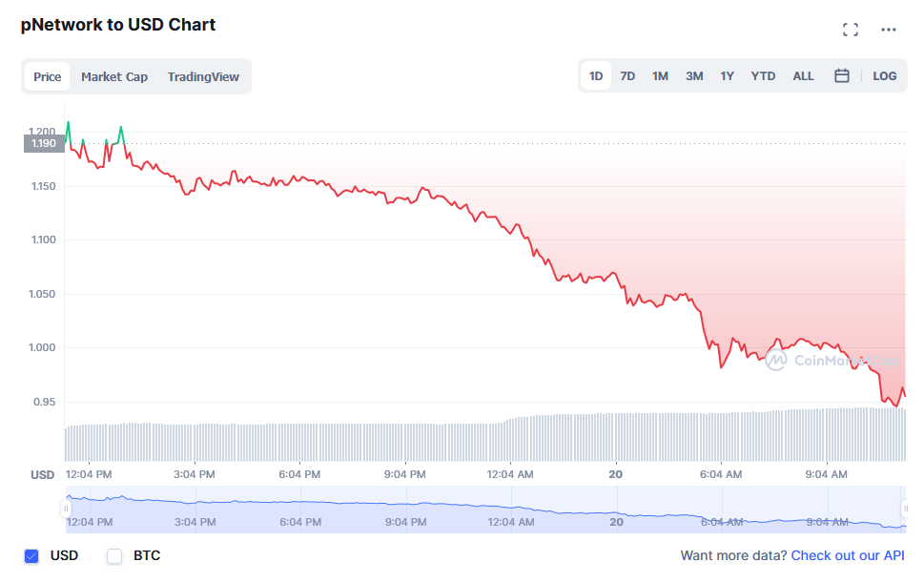Image resolution: width=924 pixels, height=583 pixels.
Task: Click the 1.190 price label on axis
Action: (44, 144)
